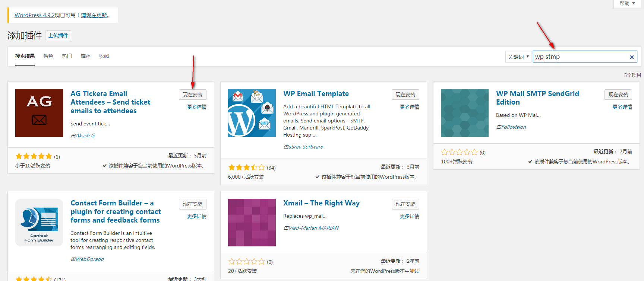Open WP Mail SMTP SendGrid Edition title
644x281 pixels.
pyautogui.click(x=537, y=98)
